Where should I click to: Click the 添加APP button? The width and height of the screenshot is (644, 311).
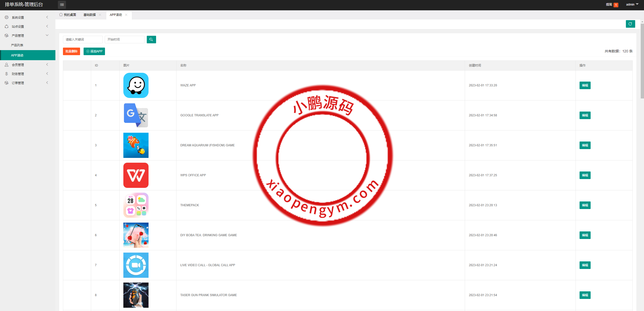(x=94, y=51)
